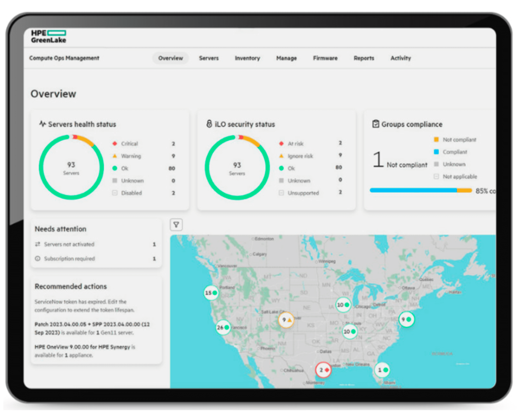Select the Unsupported legend icon
The height and width of the screenshot is (420, 519).
point(281,193)
